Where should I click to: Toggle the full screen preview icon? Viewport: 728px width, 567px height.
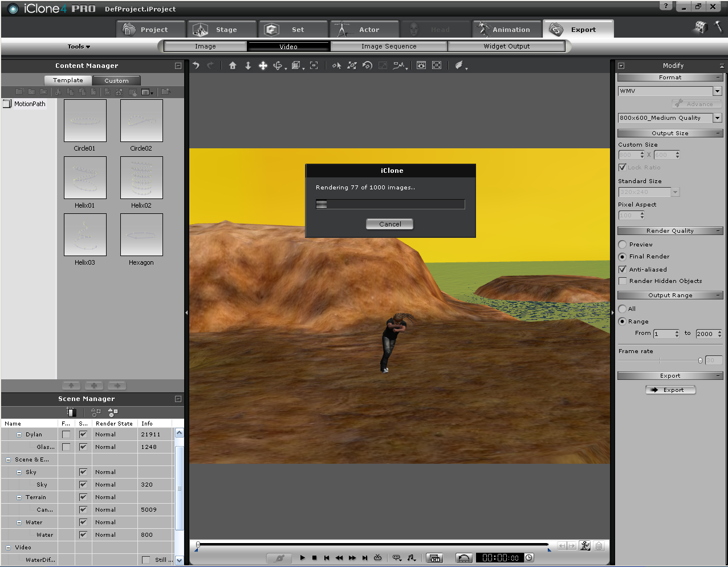pos(437,66)
